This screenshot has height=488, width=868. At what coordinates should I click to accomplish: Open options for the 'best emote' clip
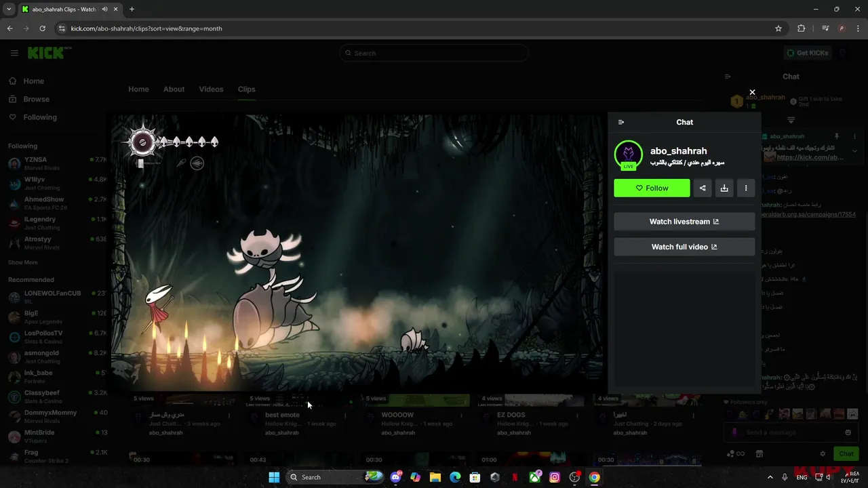345,416
